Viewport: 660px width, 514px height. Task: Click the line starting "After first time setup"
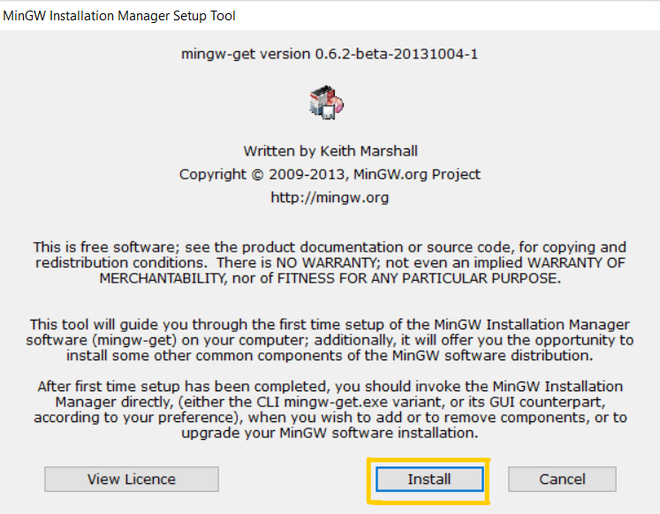(329, 386)
